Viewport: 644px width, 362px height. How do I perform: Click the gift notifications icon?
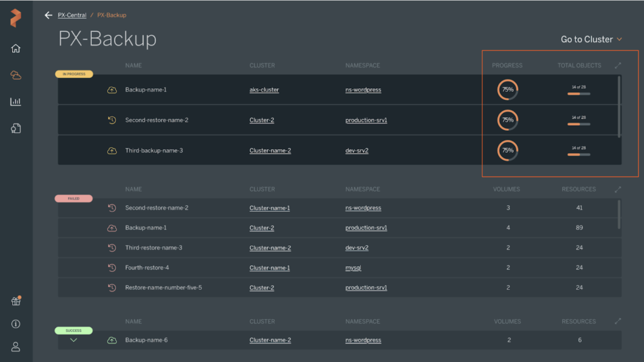16,301
